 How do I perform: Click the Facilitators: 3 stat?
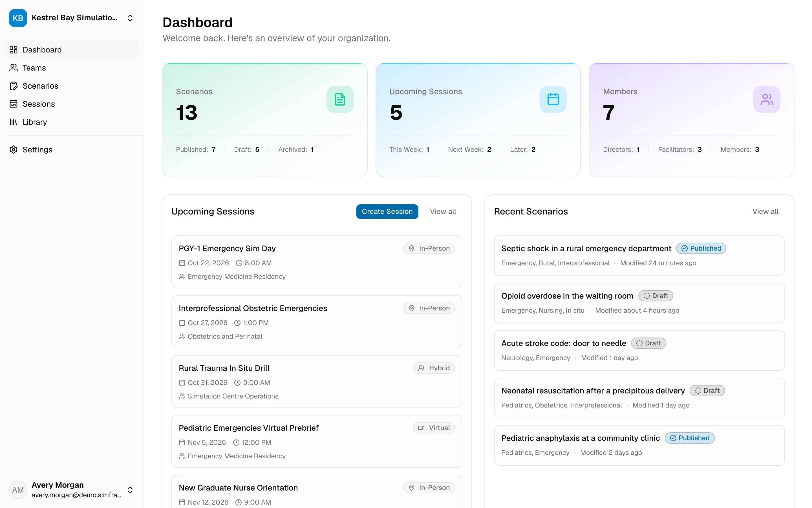[680, 150]
